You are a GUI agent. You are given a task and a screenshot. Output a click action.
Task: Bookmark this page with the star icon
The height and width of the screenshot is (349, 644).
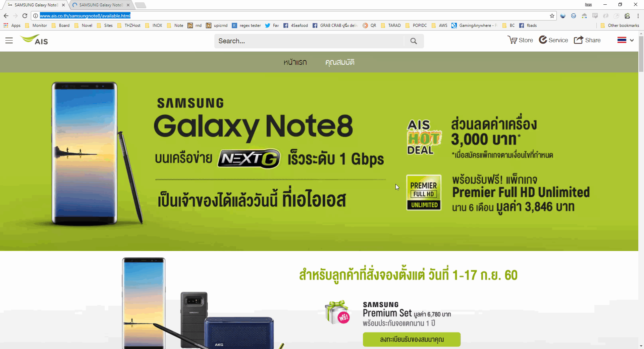[552, 16]
